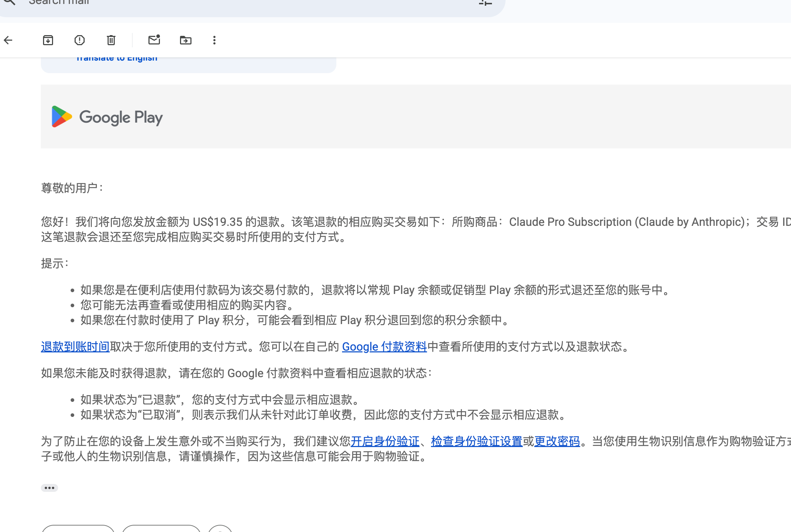
Task: Go back to the inbox
Action: 8,40
